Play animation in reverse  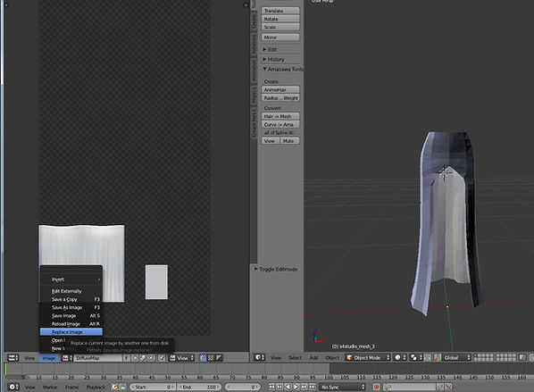(x=288, y=387)
